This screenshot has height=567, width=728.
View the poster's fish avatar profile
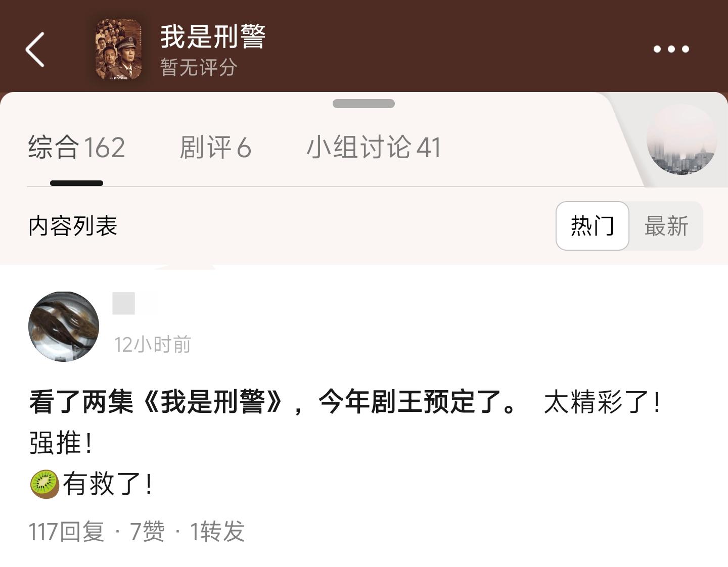tap(64, 326)
